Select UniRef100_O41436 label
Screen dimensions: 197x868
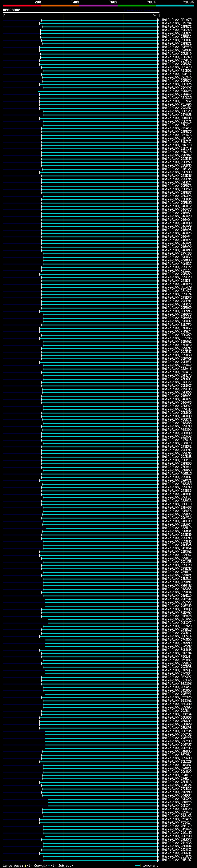tap(176, 843)
